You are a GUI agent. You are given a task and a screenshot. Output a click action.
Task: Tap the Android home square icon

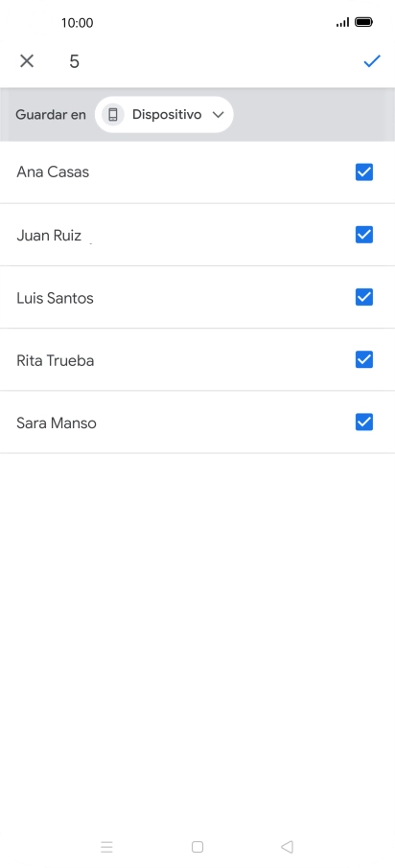click(x=197, y=846)
